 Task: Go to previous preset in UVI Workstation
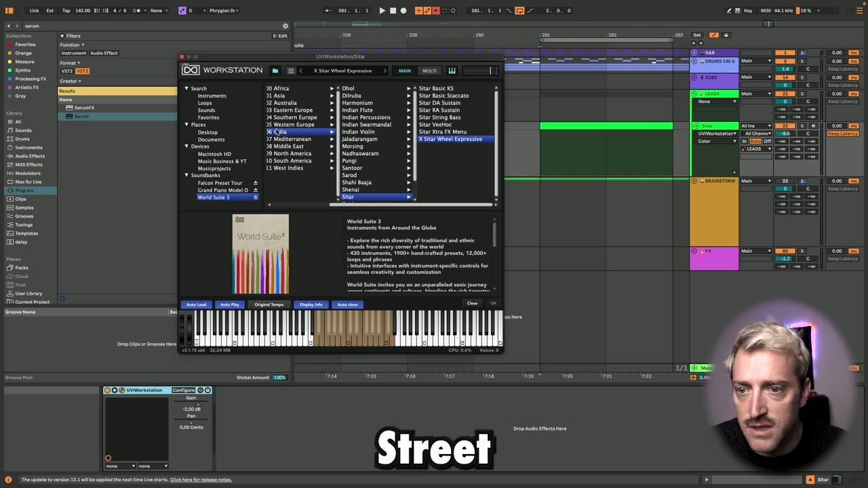pyautogui.click(x=301, y=70)
